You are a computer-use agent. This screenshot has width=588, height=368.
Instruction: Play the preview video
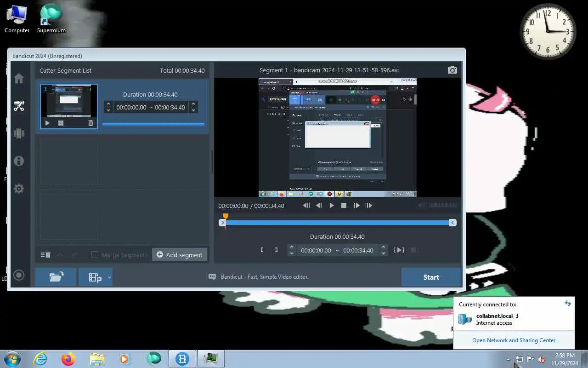click(x=332, y=206)
